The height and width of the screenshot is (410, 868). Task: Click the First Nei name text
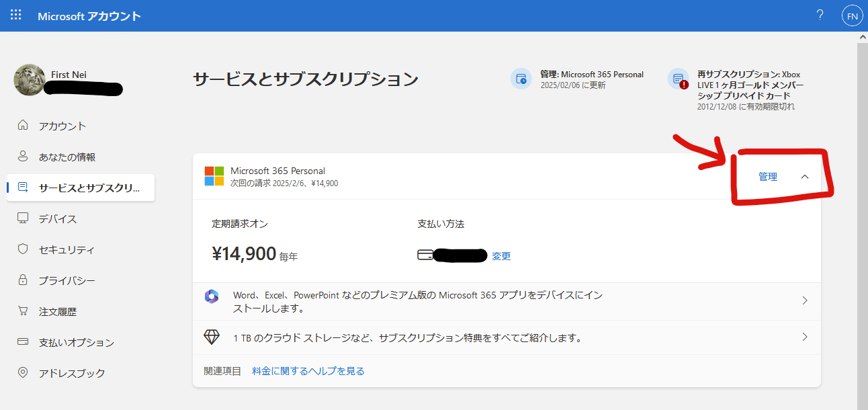coord(69,75)
